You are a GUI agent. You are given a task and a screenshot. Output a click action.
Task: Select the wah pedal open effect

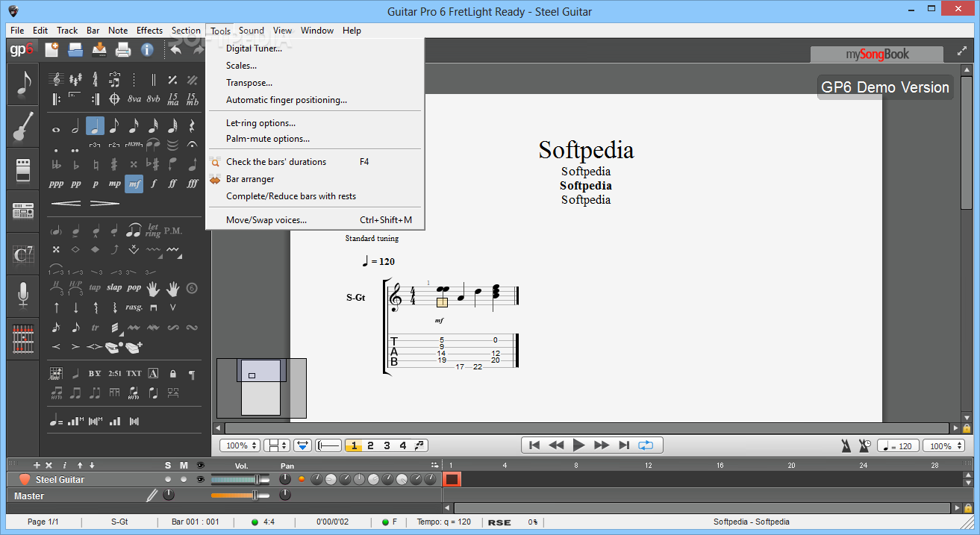tap(114, 346)
